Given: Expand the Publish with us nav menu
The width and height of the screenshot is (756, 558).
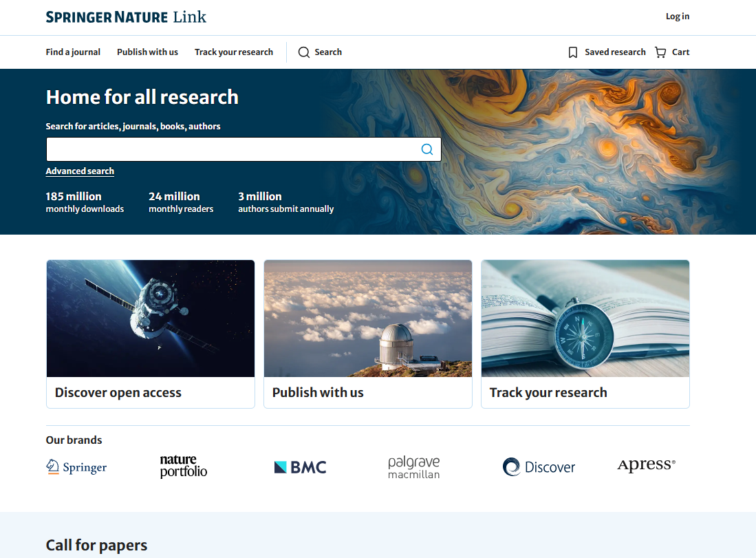Looking at the screenshot, I should click(x=147, y=52).
